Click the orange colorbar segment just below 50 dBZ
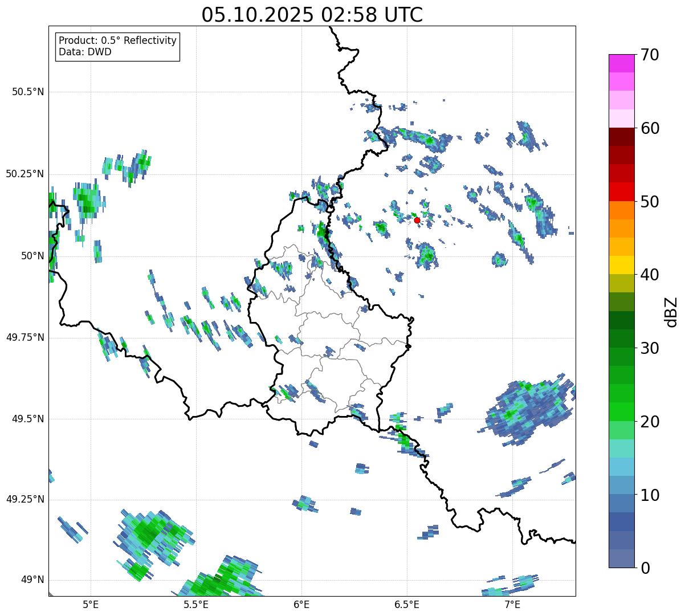 point(621,210)
